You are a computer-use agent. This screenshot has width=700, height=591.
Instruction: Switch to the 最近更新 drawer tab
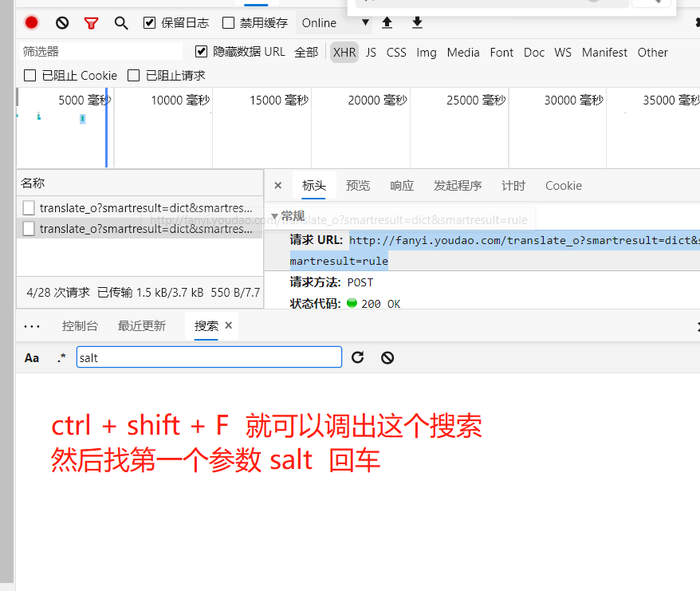click(142, 326)
